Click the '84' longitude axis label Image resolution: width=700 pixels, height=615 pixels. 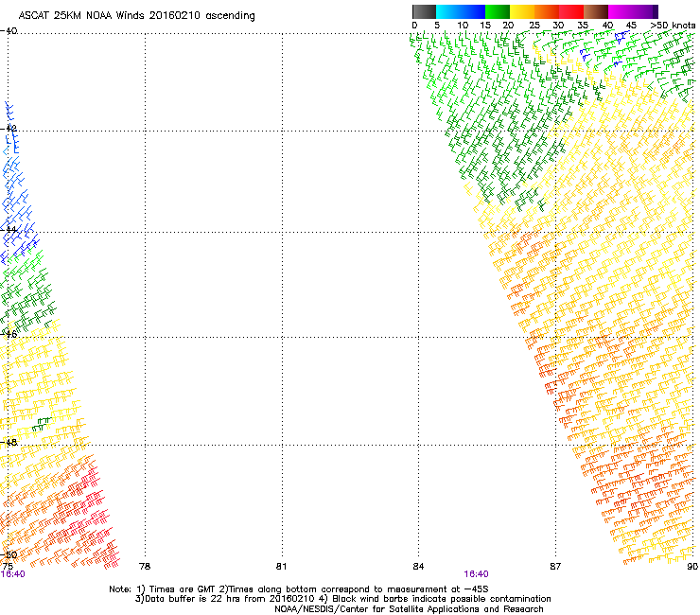pos(418,567)
